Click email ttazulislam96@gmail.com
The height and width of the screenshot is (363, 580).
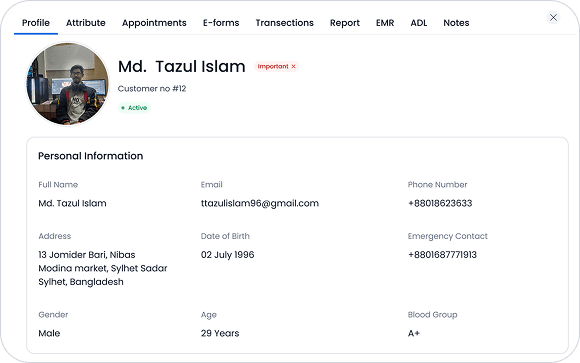pos(260,204)
